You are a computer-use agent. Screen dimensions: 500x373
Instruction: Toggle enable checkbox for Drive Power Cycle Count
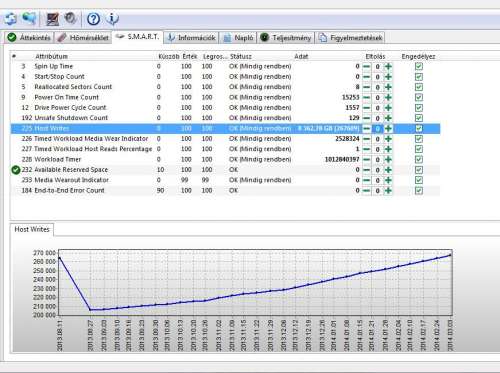coord(419,108)
